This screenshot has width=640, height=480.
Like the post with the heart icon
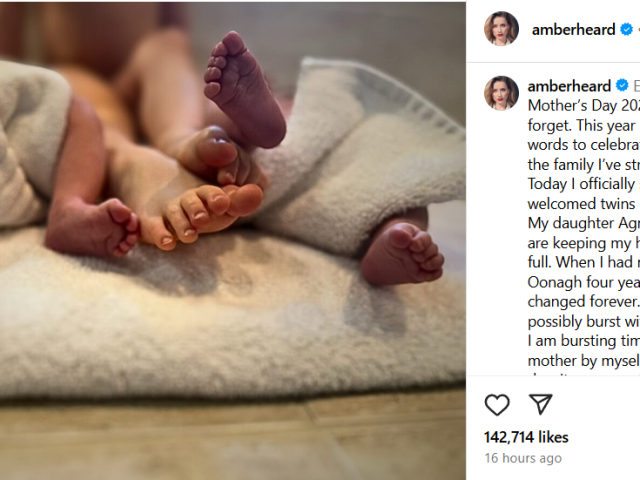497,404
